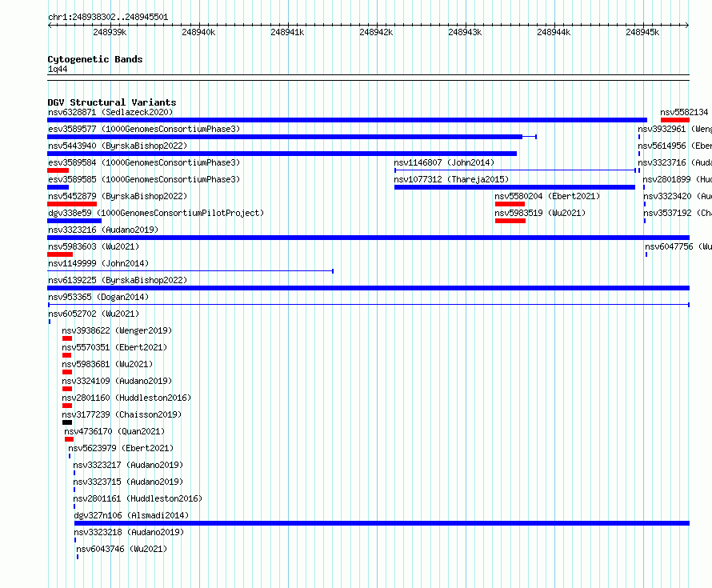Select the blue bar beneath nsv5443940
The height and width of the screenshot is (588, 712).
[282, 154]
